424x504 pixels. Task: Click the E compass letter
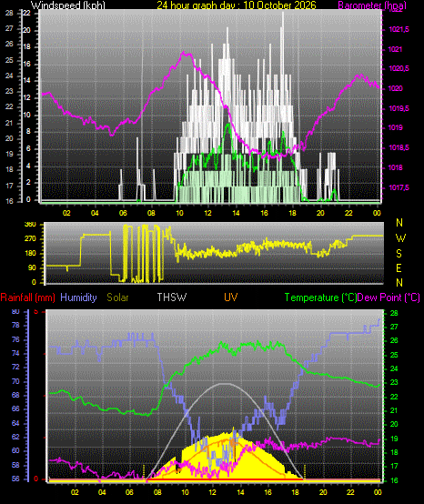tap(399, 268)
